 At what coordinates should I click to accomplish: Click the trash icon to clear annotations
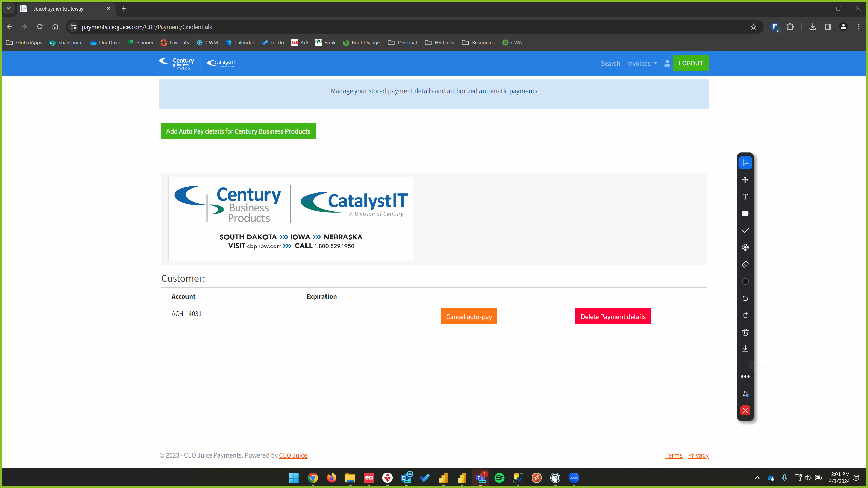pyautogui.click(x=745, y=332)
